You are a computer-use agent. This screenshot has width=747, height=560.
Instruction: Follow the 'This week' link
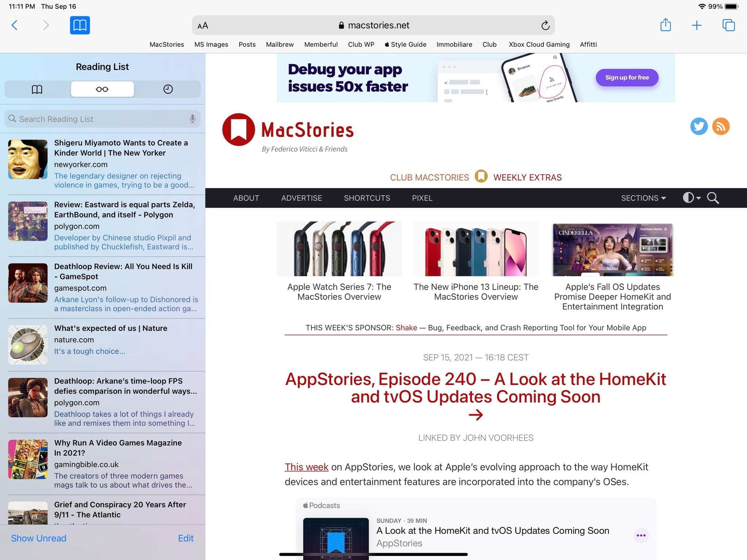point(306,467)
